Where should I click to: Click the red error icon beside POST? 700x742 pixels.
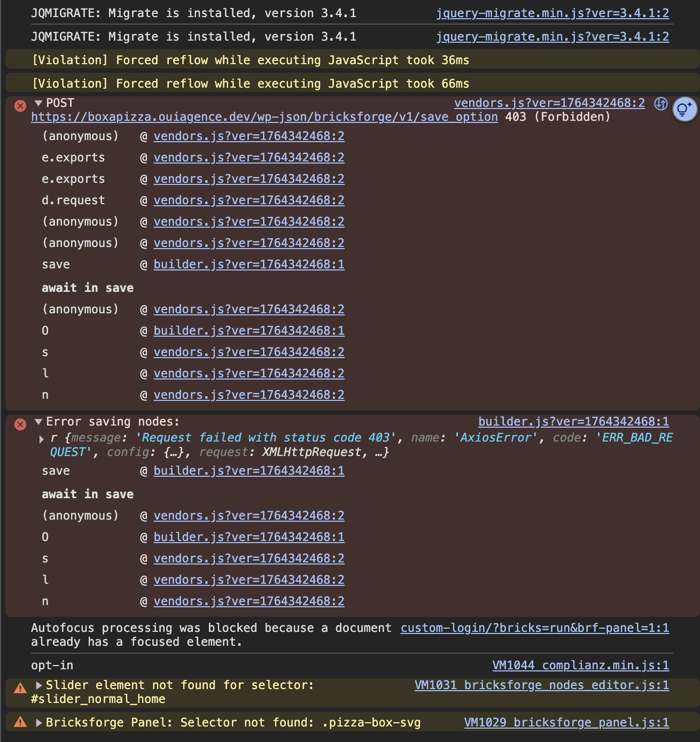[20, 106]
